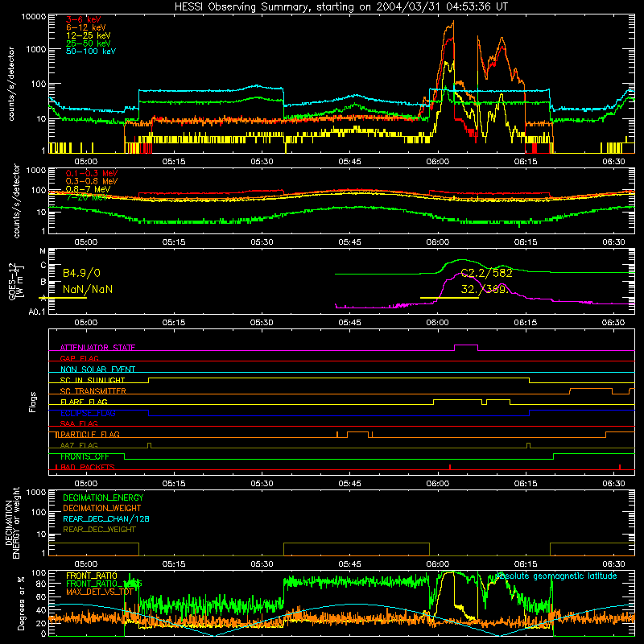Select the REAR_DEC_CHAN/128 legend label
644x644 pixels.
pos(106,518)
